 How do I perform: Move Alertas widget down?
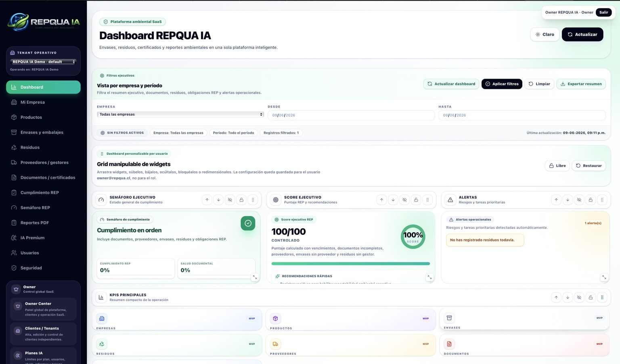point(568,200)
